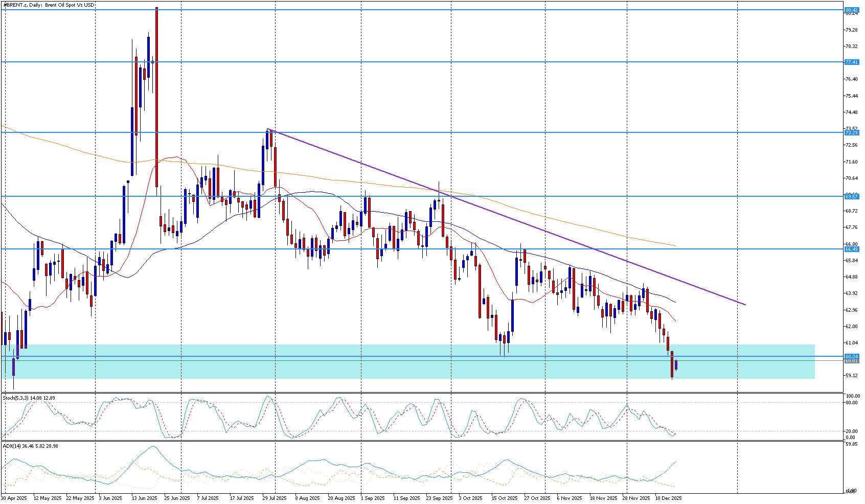Image resolution: width=865 pixels, height=504 pixels.
Task: Click the 66.49 price level label
Action: [851, 249]
